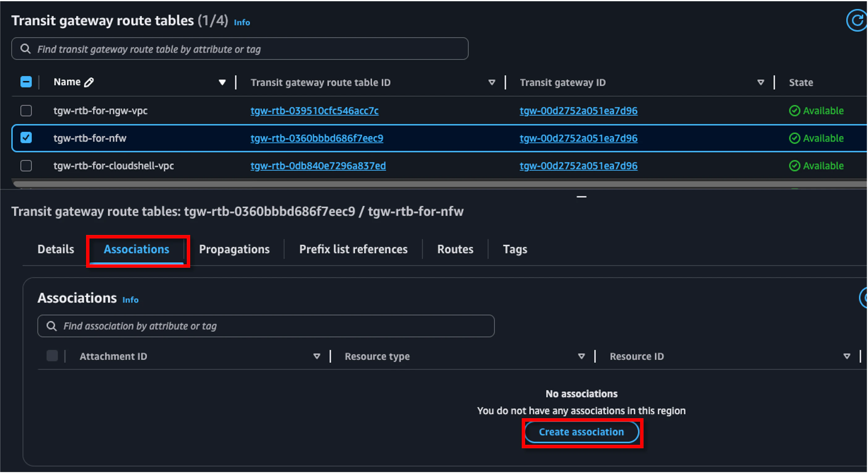Switch to the Tags tab
Image resolution: width=868 pixels, height=473 pixels.
pos(515,249)
